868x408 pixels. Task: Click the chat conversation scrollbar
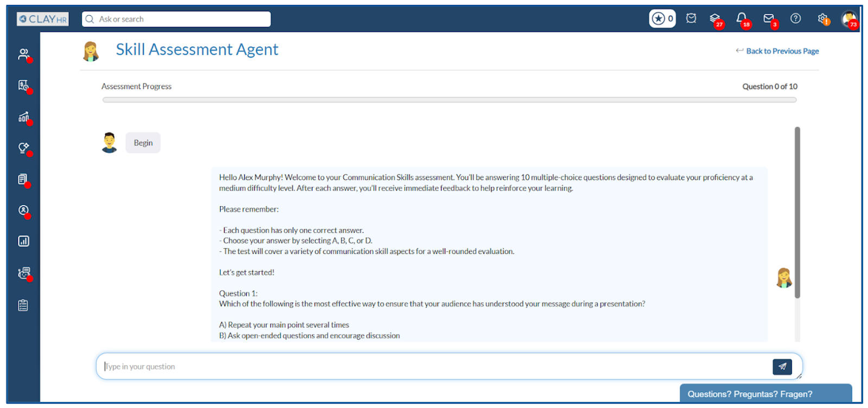(x=797, y=213)
